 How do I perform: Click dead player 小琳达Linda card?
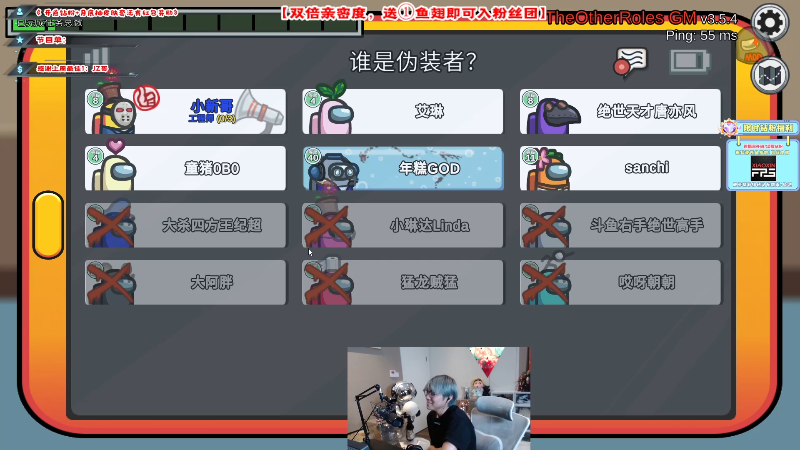tap(403, 226)
